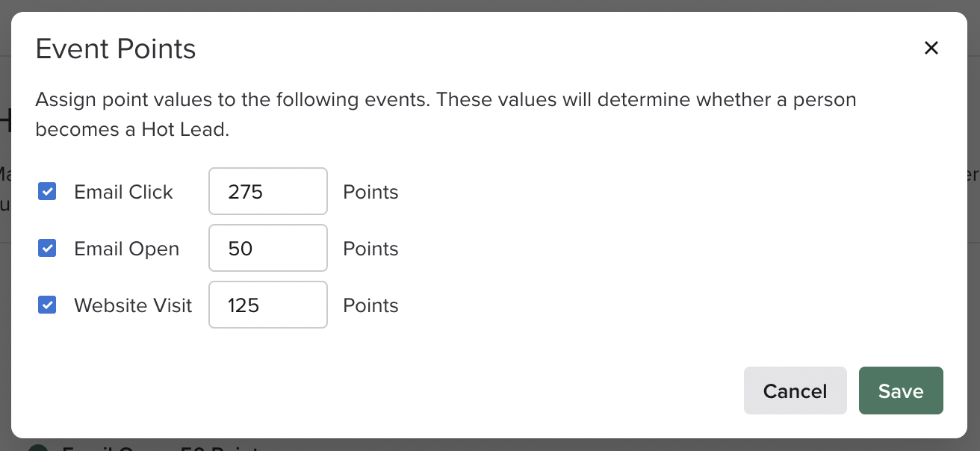Image resolution: width=980 pixels, height=451 pixels.
Task: Click the Email Open row label
Action: pos(126,249)
